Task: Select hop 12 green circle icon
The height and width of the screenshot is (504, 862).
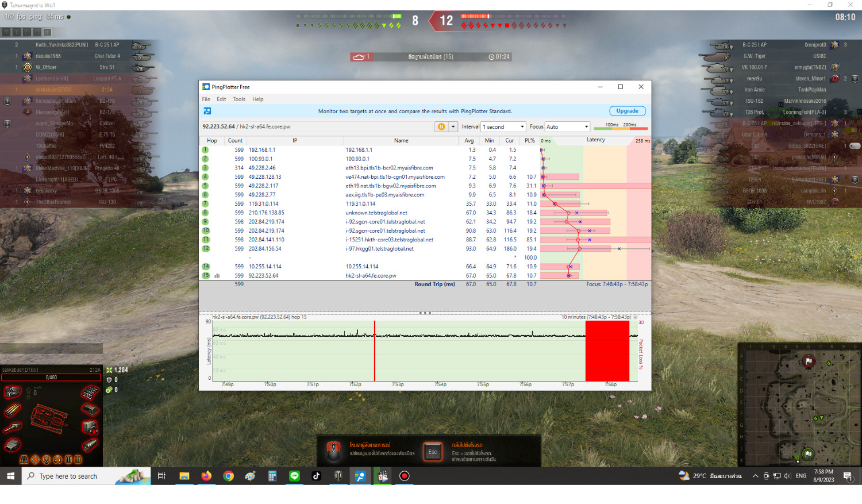Action: point(206,249)
